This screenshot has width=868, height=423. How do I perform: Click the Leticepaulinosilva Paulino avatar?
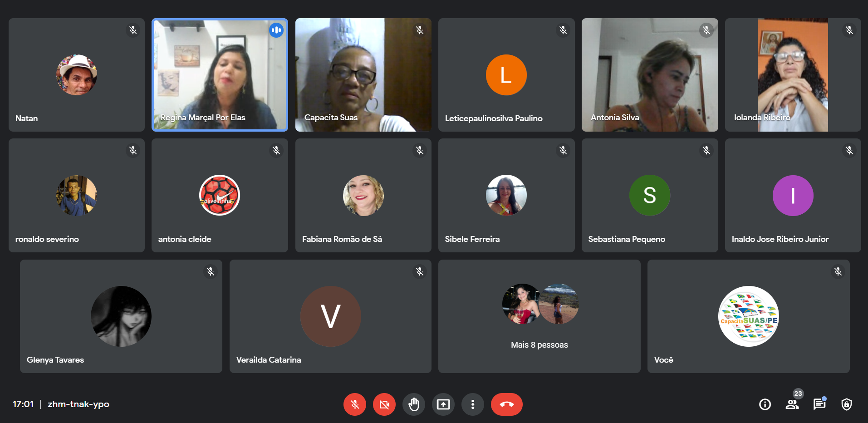point(506,75)
